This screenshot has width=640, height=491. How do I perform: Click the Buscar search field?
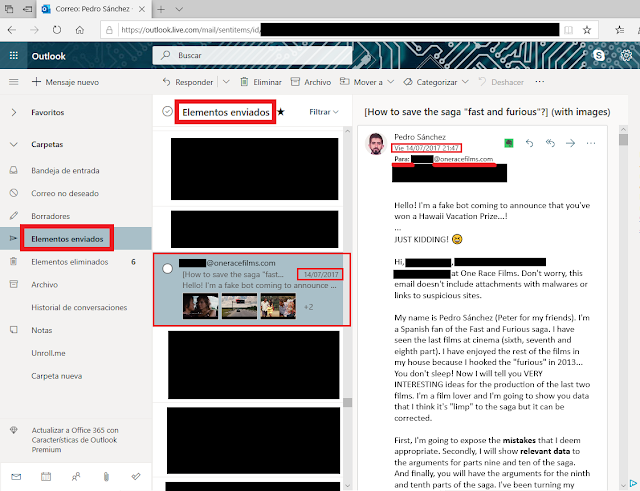click(x=252, y=55)
